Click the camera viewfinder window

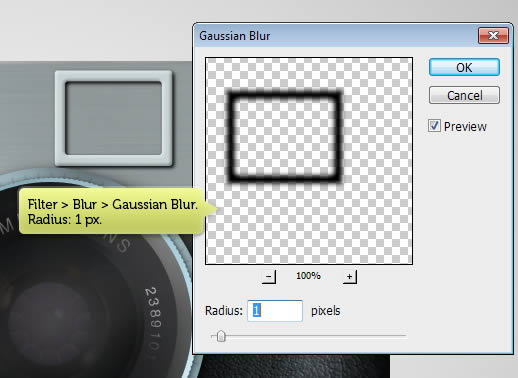click(x=114, y=118)
